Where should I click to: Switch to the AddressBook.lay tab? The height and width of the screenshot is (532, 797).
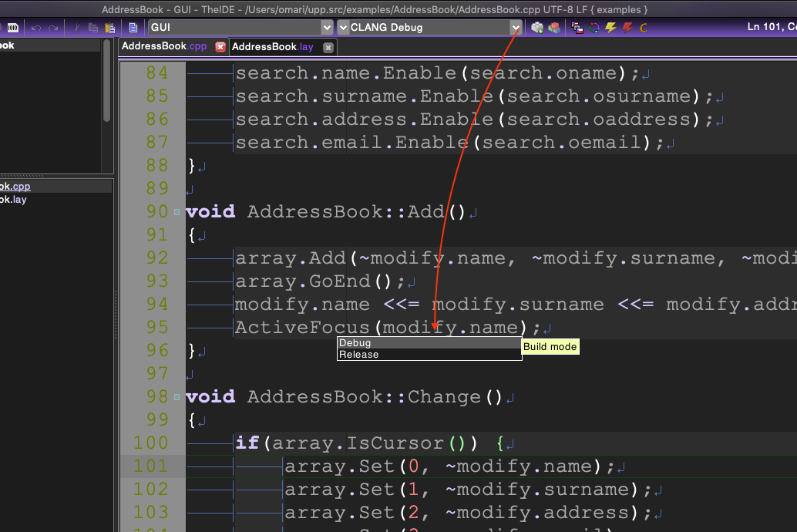click(x=272, y=47)
